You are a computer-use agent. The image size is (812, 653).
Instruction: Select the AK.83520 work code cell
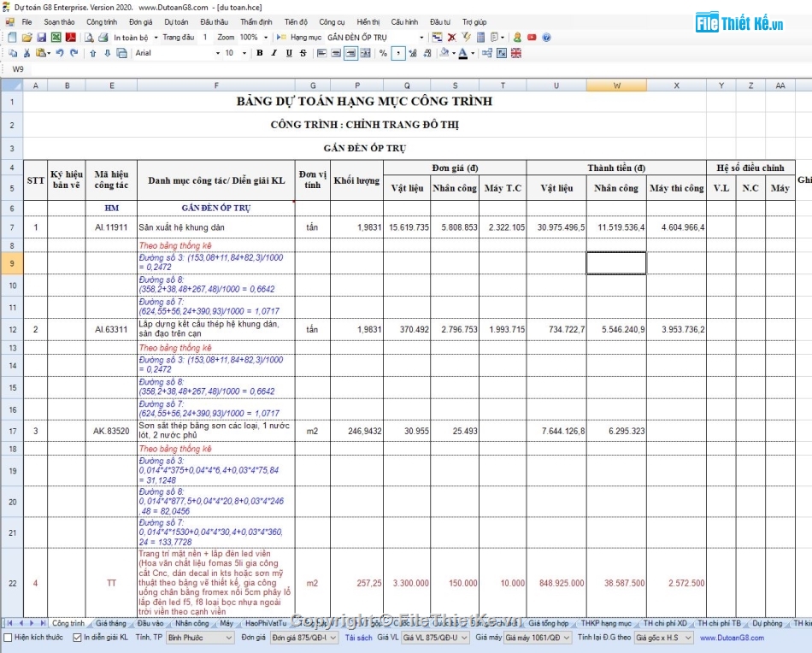coord(111,431)
